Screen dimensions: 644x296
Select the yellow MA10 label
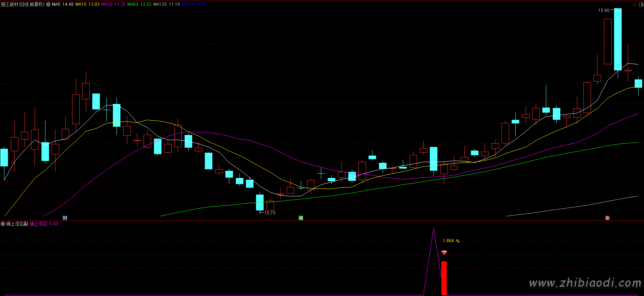pos(87,4)
